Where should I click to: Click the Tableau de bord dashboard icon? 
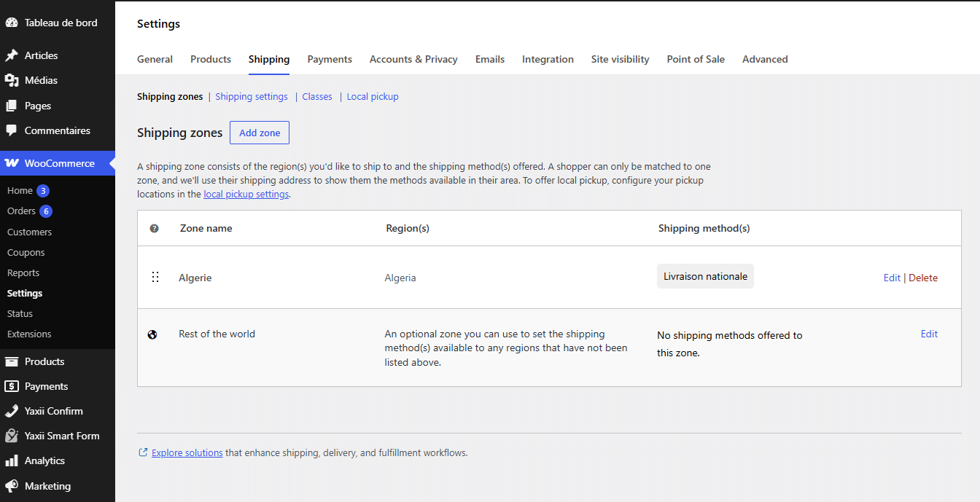[11, 23]
